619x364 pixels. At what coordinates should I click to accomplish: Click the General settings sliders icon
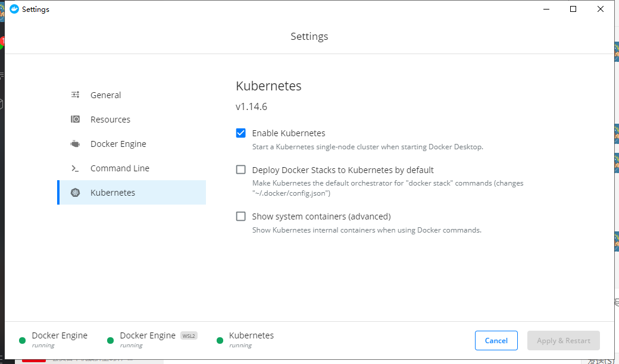point(75,95)
